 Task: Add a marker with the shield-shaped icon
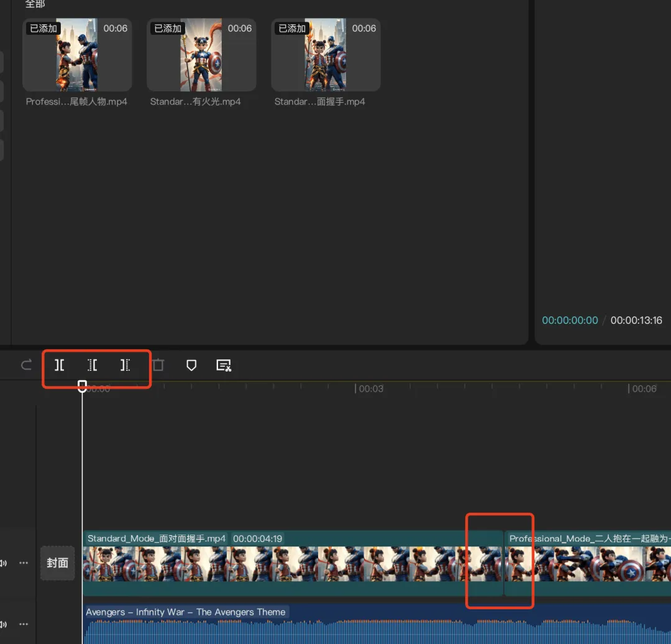[191, 365]
